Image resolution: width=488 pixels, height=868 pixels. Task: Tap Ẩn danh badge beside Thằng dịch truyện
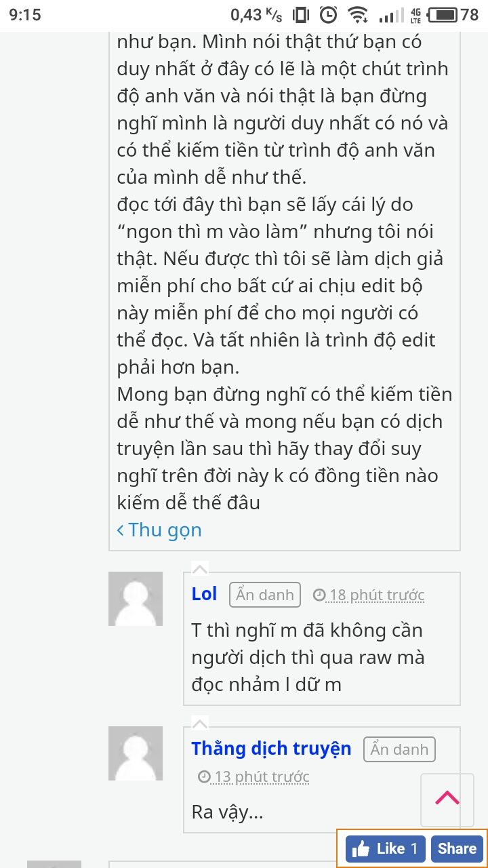point(399,749)
